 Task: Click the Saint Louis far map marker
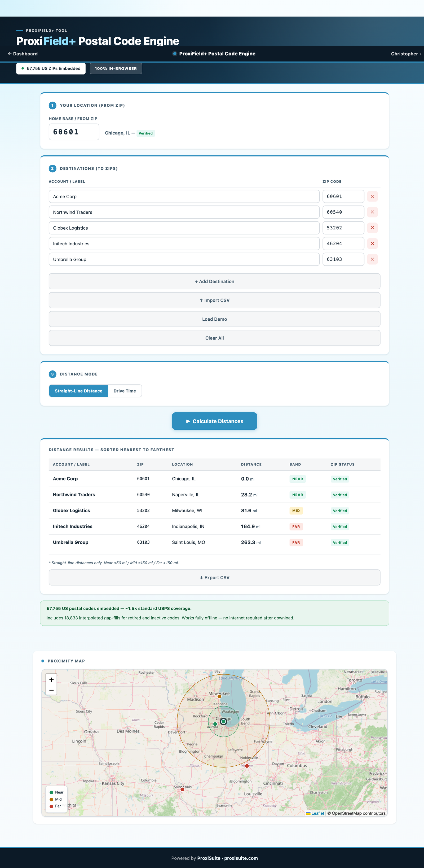point(182,789)
